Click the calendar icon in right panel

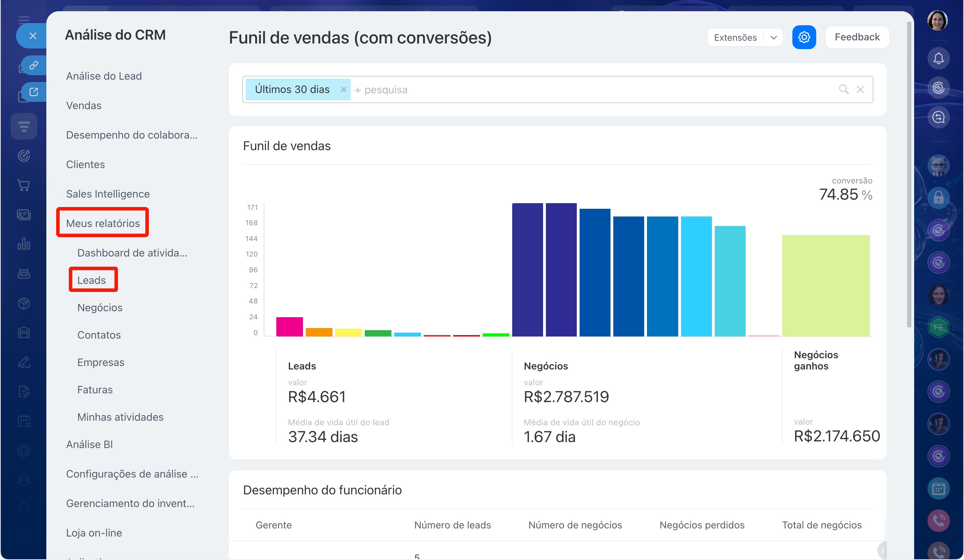click(x=938, y=488)
